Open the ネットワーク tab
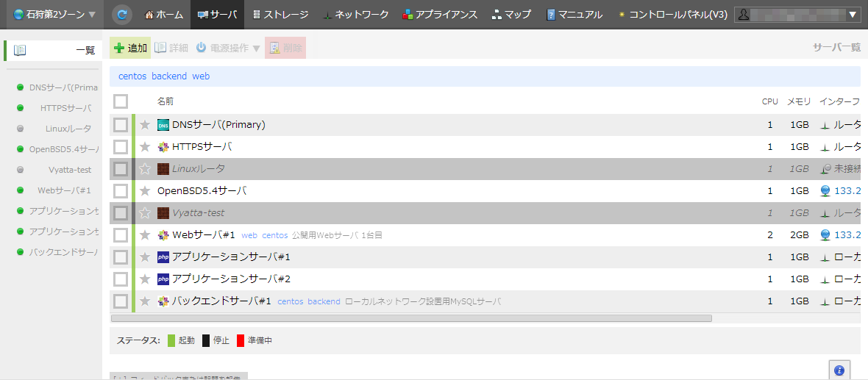The width and height of the screenshot is (868, 380). (x=355, y=15)
